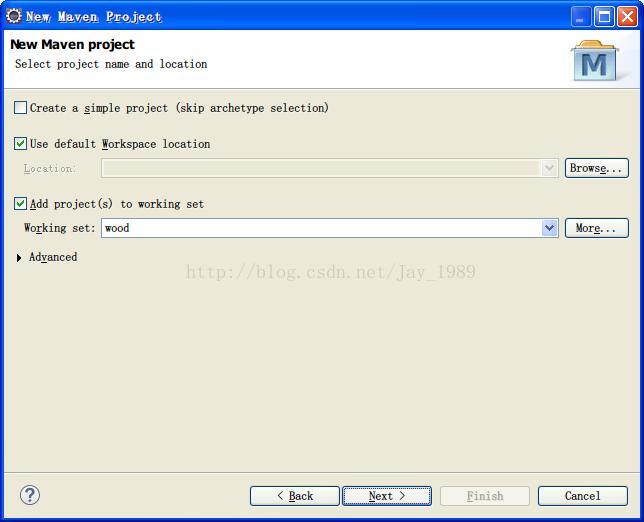This screenshot has width=644, height=522.
Task: Click the 'New Maven project' heading
Action: pos(72,44)
